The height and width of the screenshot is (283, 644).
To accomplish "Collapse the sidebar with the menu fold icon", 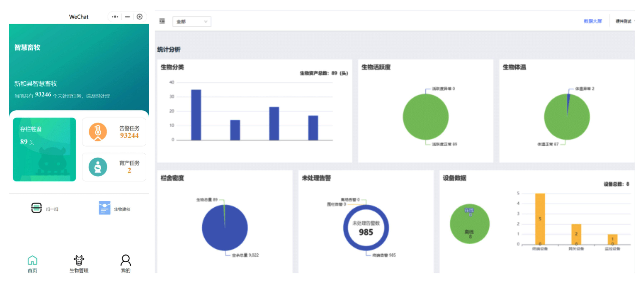I will click(162, 21).
